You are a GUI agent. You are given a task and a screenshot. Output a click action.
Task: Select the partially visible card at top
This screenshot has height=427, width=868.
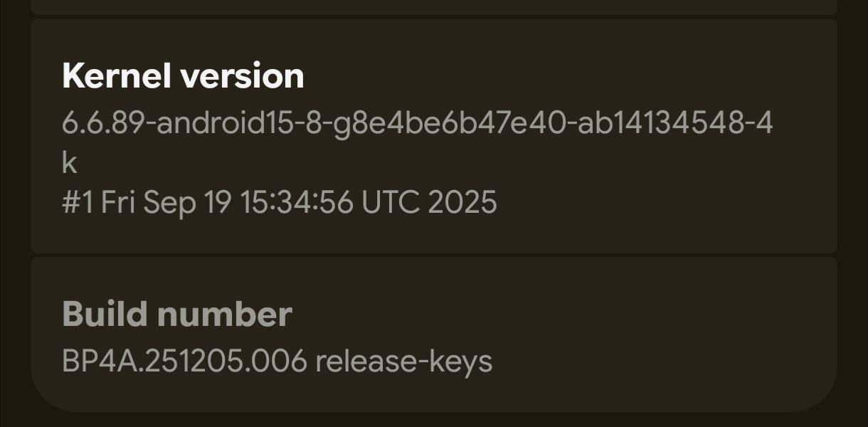coord(434,6)
